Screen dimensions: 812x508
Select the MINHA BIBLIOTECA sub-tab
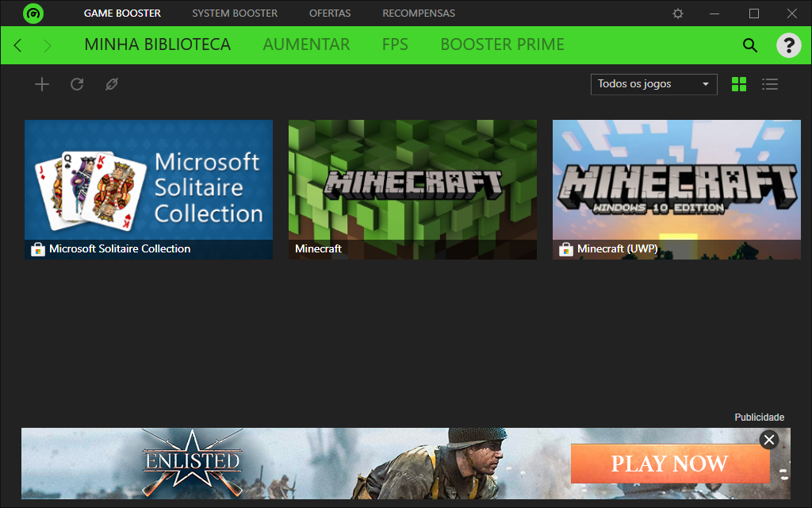click(158, 44)
